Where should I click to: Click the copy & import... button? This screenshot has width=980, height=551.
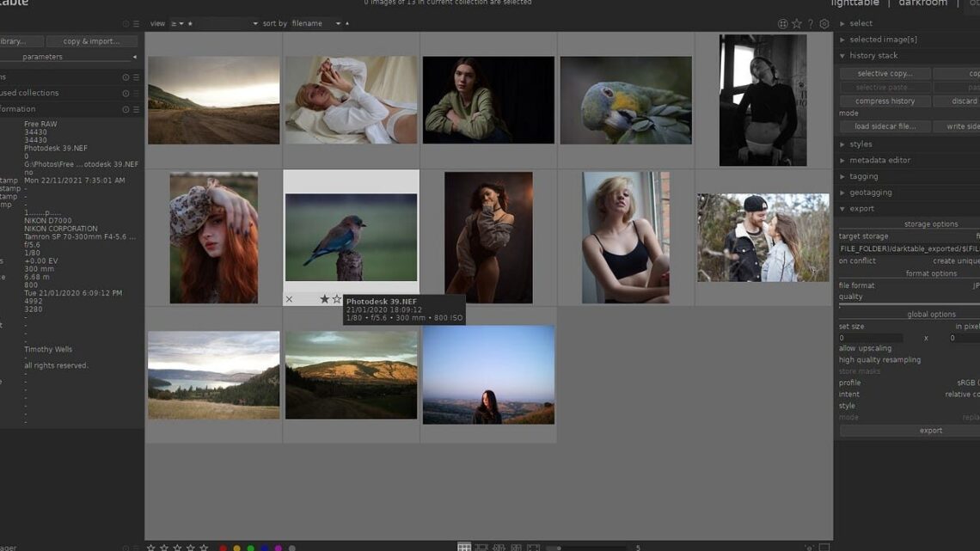(x=91, y=41)
